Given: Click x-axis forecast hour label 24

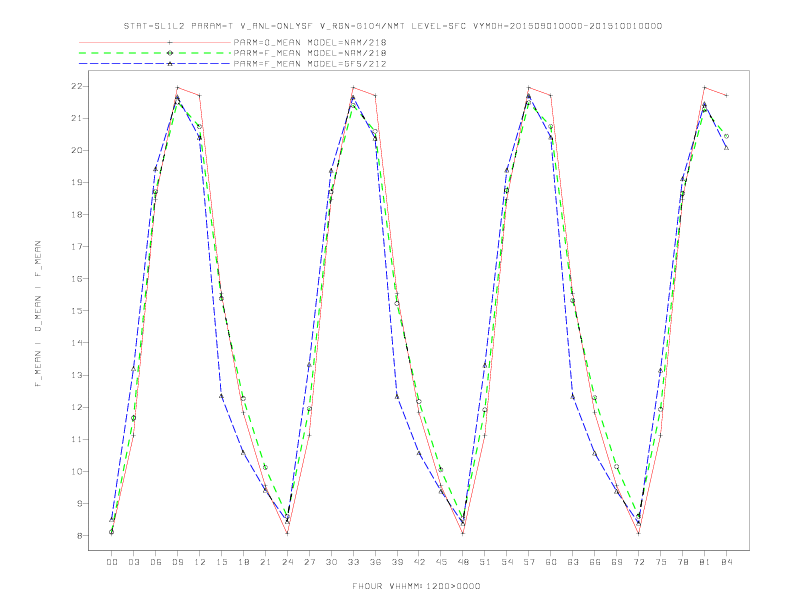Looking at the screenshot, I should point(287,562).
